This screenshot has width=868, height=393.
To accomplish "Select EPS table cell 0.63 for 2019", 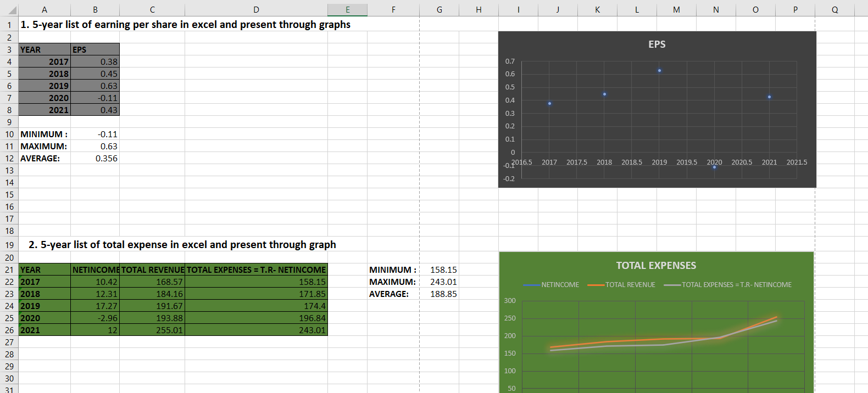I will (x=95, y=86).
